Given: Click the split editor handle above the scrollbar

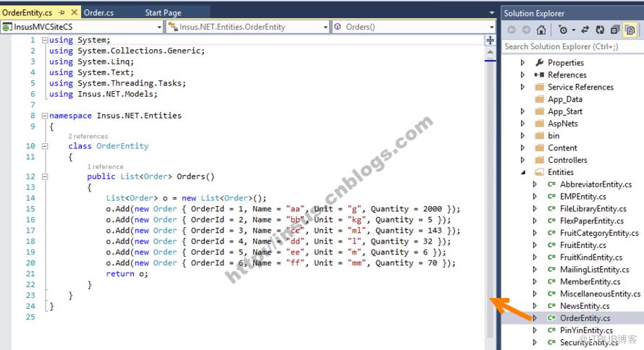Looking at the screenshot, I should [x=490, y=40].
